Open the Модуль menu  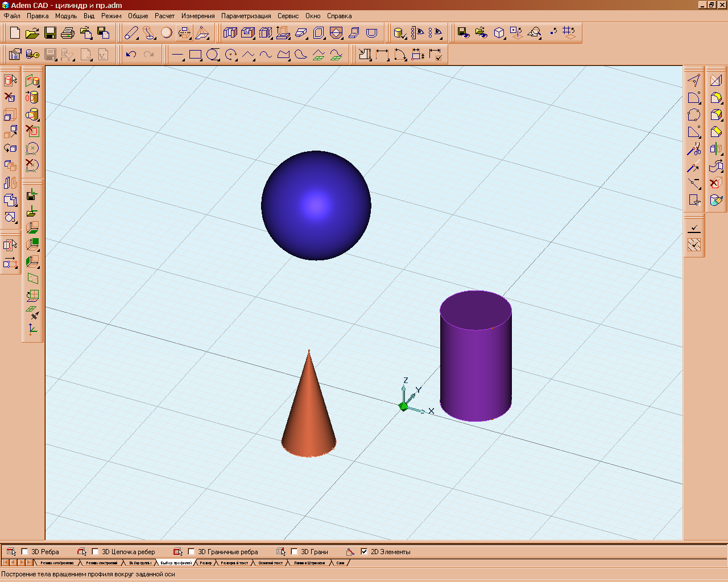point(66,16)
